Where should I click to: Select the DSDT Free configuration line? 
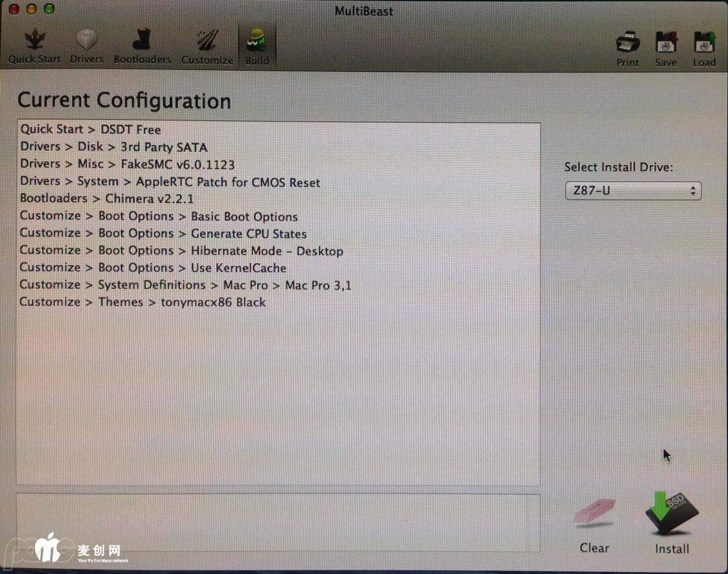coord(90,129)
